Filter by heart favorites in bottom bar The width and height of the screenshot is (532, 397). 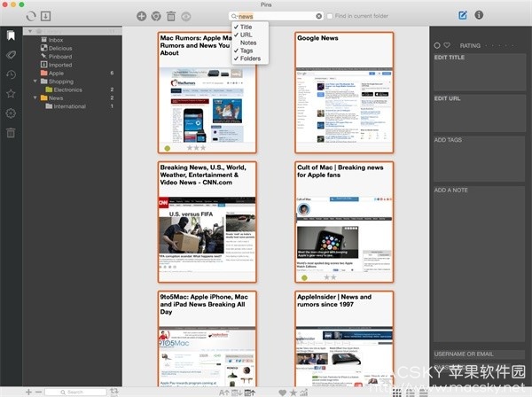click(282, 393)
